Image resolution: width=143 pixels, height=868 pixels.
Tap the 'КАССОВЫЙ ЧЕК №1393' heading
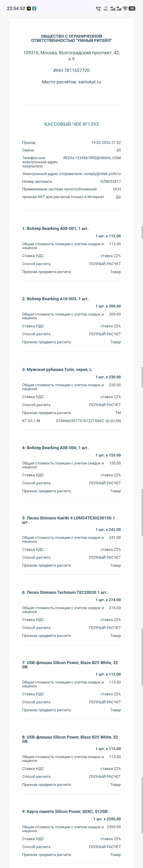coord(71,124)
